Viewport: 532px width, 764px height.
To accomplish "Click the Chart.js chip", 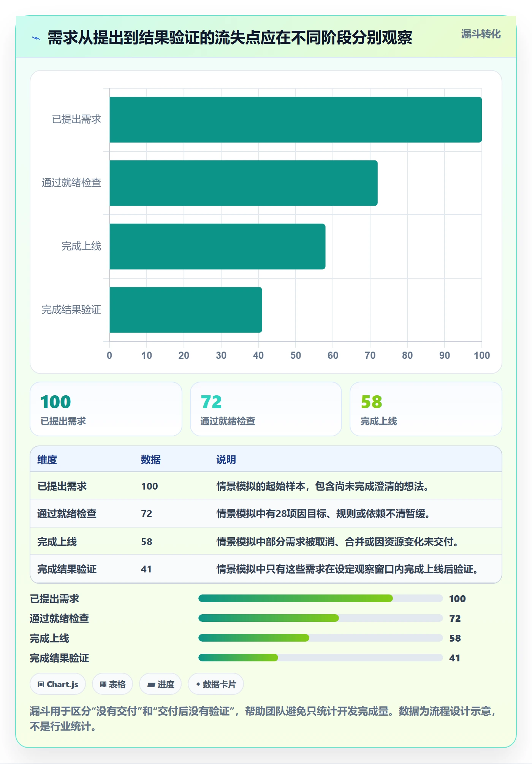I will [58, 684].
